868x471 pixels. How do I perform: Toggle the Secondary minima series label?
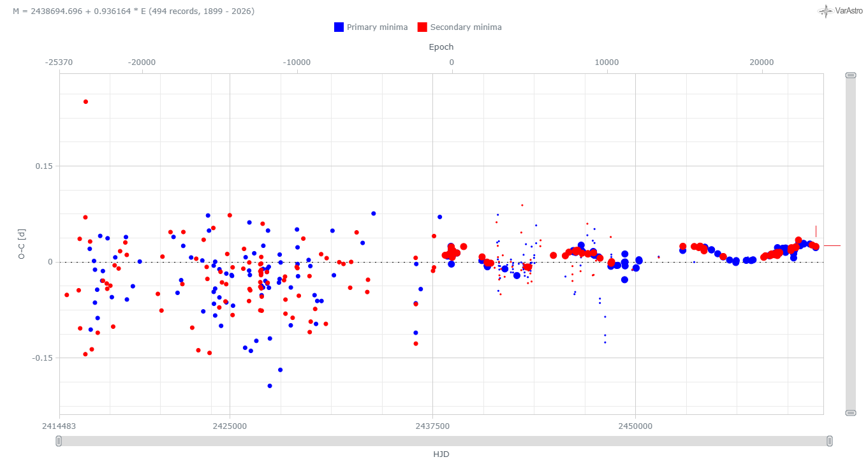[x=466, y=27]
